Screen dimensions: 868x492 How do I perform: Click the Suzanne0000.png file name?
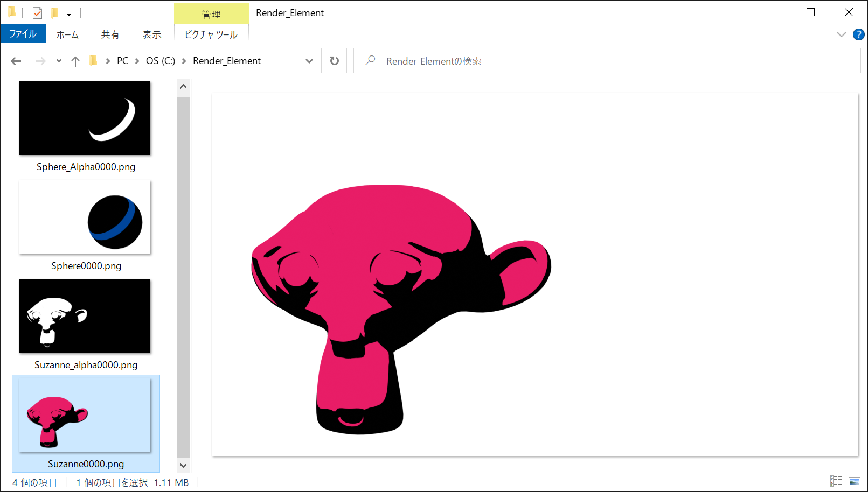[x=86, y=464]
